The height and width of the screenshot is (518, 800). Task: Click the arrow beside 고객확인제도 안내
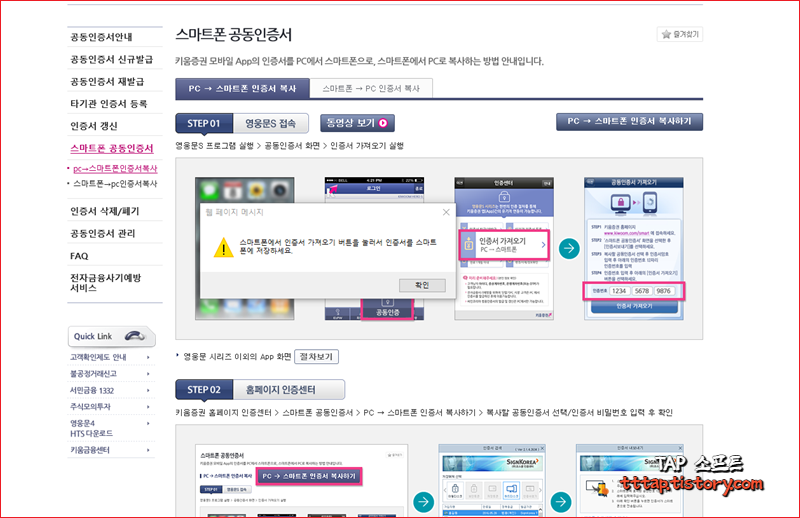[x=148, y=357]
